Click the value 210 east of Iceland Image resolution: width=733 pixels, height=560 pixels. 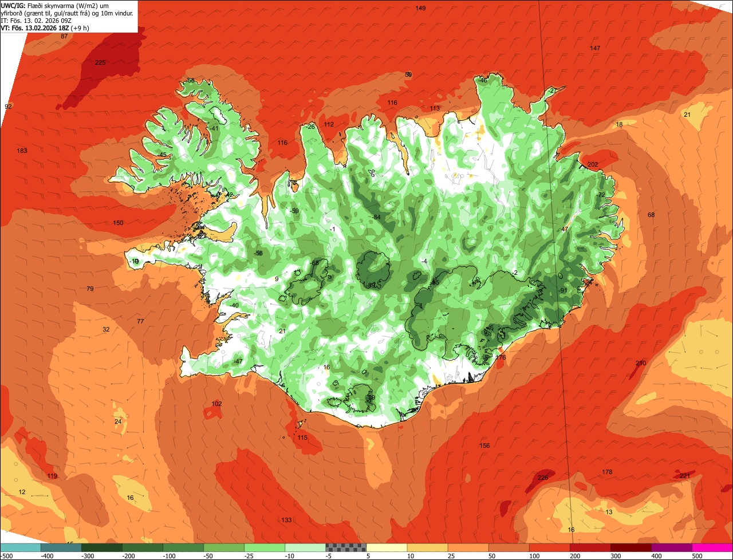pos(641,363)
